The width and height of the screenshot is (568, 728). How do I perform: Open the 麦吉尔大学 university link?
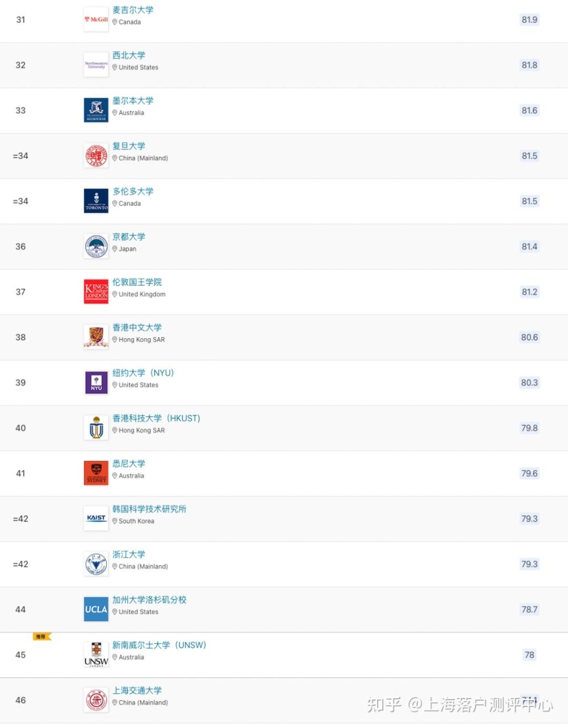(x=133, y=10)
